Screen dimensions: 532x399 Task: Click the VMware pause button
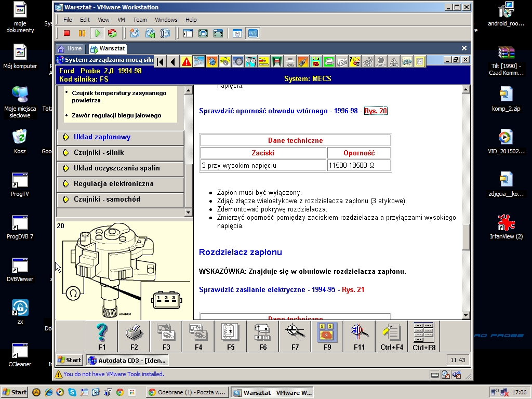(82, 33)
